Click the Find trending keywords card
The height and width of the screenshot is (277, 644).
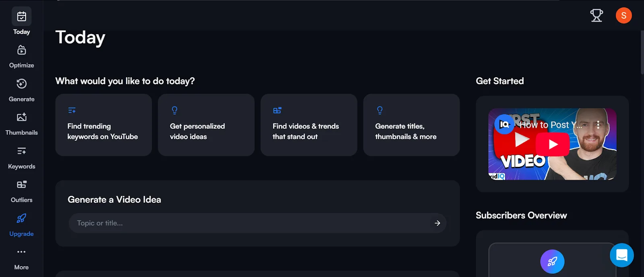103,125
